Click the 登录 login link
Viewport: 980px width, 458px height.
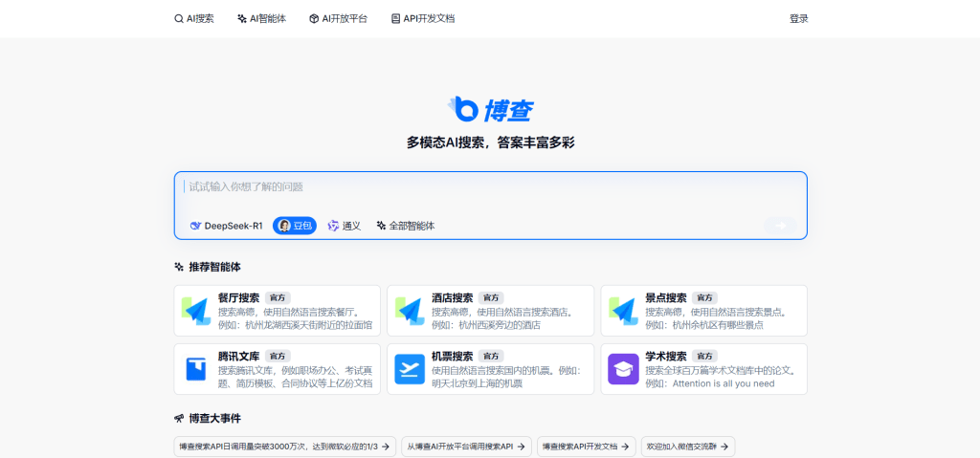click(x=799, y=19)
